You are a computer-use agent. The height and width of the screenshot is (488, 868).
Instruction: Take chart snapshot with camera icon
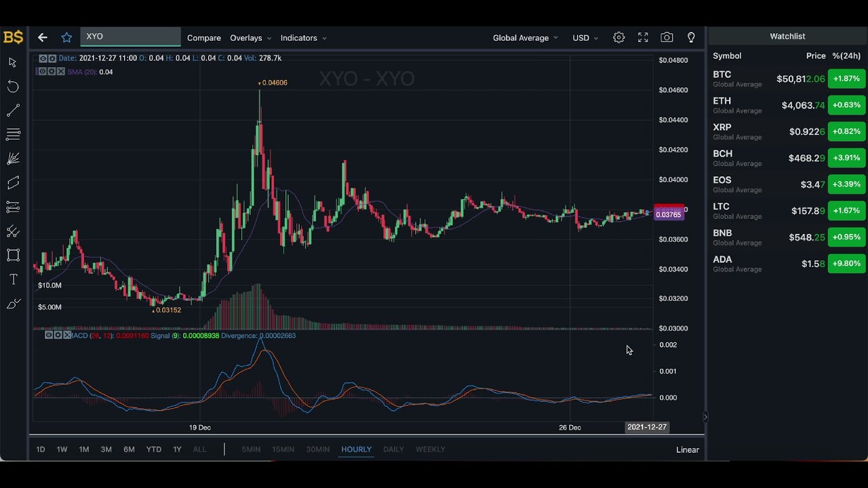pos(667,37)
